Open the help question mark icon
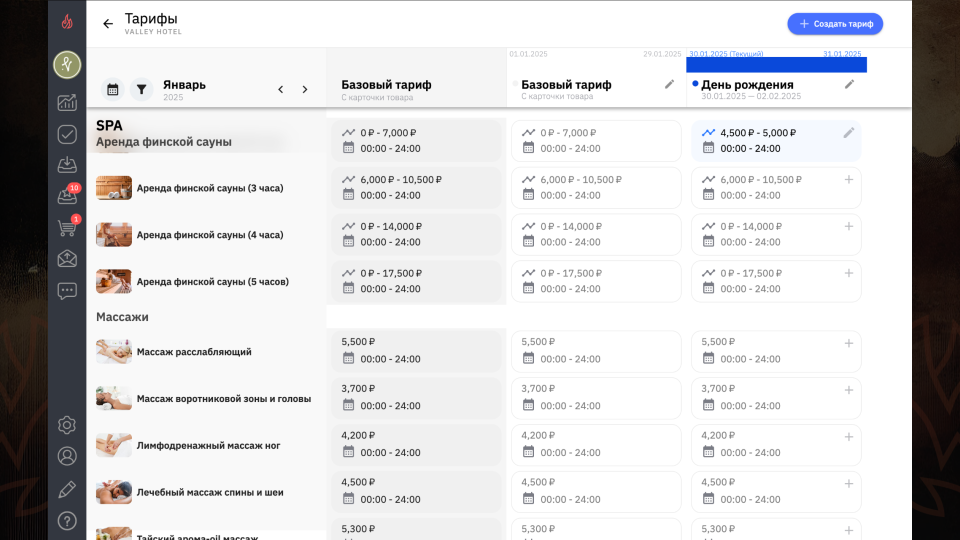This screenshot has width=960, height=540. [67, 520]
